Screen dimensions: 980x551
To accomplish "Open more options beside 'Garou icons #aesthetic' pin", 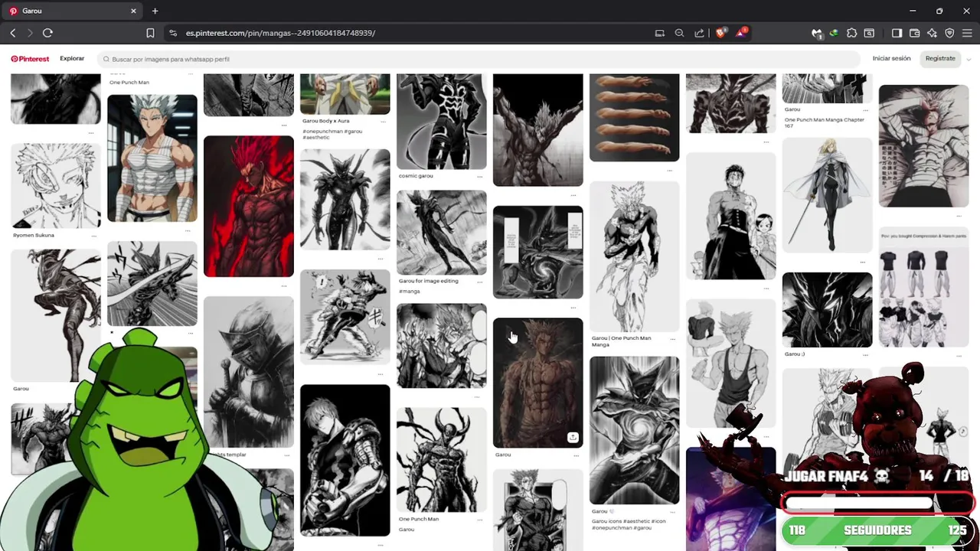I will point(673,511).
